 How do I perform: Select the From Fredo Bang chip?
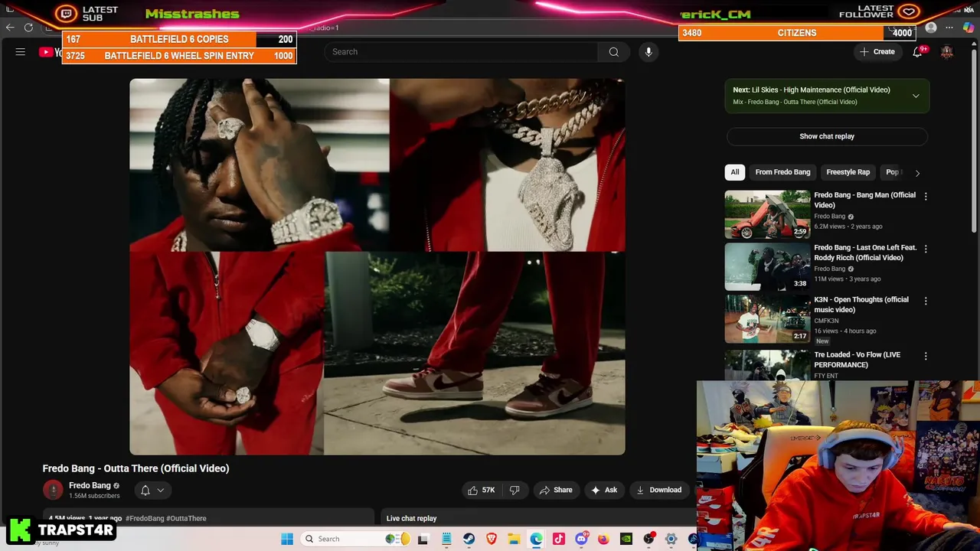coord(782,172)
